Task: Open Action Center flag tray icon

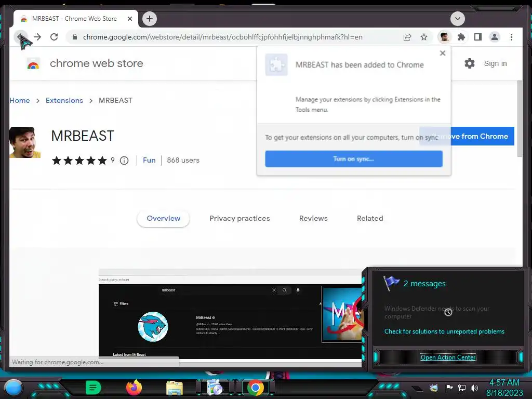Action: (448, 388)
